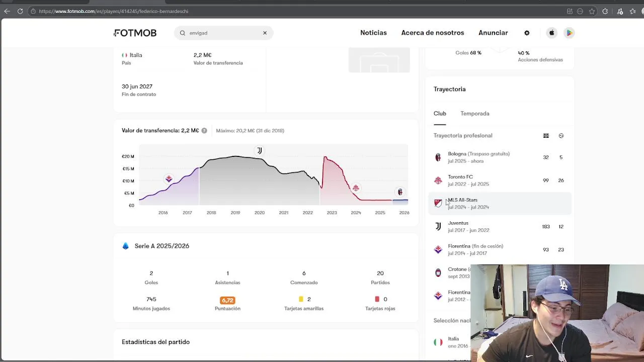
Task: Open Fiorentina (fin de cesión) row
Action: point(500,250)
